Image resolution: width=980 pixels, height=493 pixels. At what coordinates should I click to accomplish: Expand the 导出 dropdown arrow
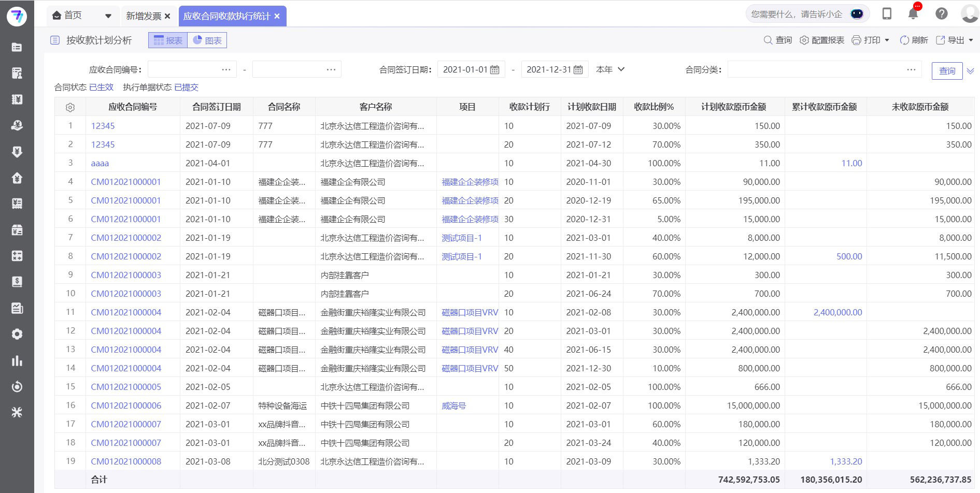coord(971,39)
